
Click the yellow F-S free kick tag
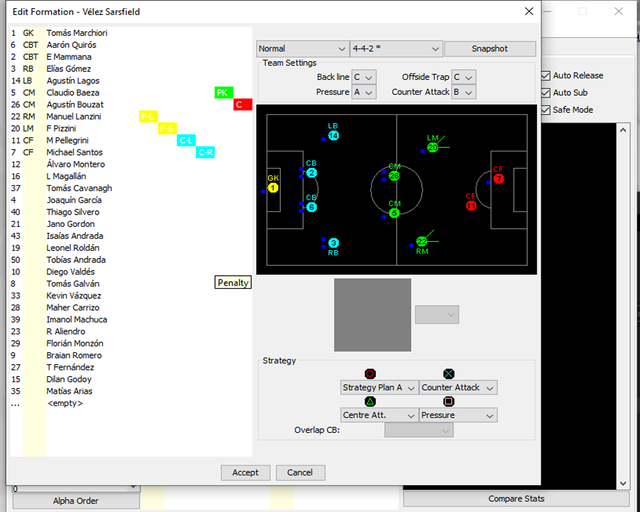tap(167, 129)
